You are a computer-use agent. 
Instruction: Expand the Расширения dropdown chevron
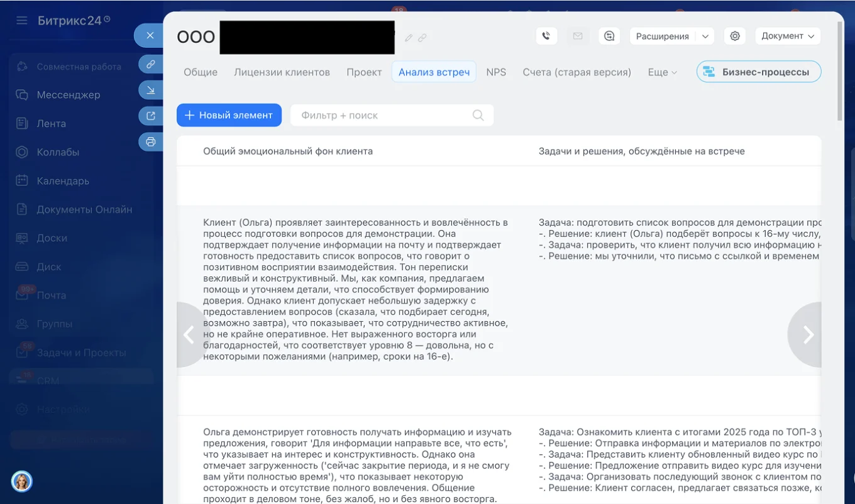pos(705,36)
